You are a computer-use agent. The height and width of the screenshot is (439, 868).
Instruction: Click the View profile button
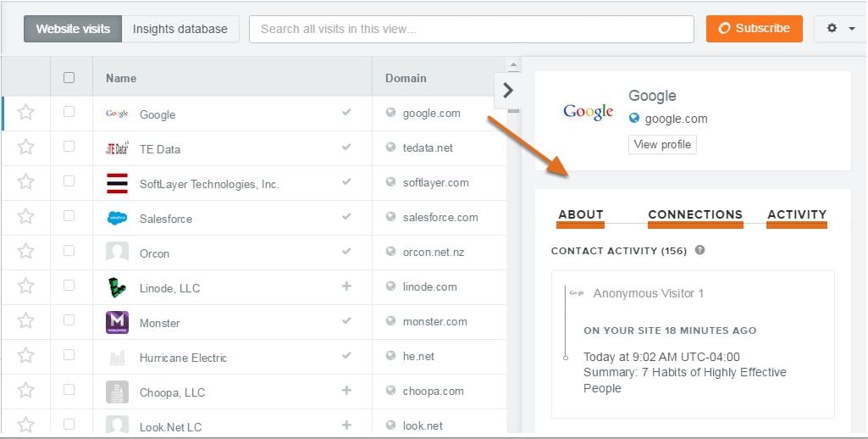[x=662, y=145]
